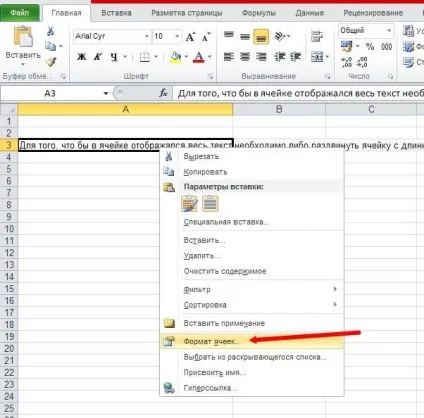Open the Font Color dropdown arrow
424x418 pixels.
click(x=210, y=57)
